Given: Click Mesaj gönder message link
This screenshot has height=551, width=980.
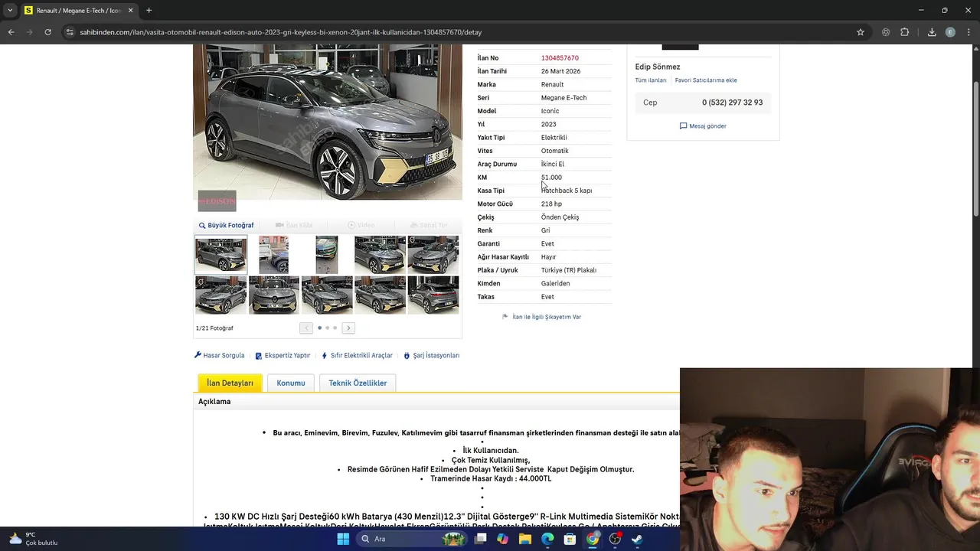Looking at the screenshot, I should coord(703,126).
